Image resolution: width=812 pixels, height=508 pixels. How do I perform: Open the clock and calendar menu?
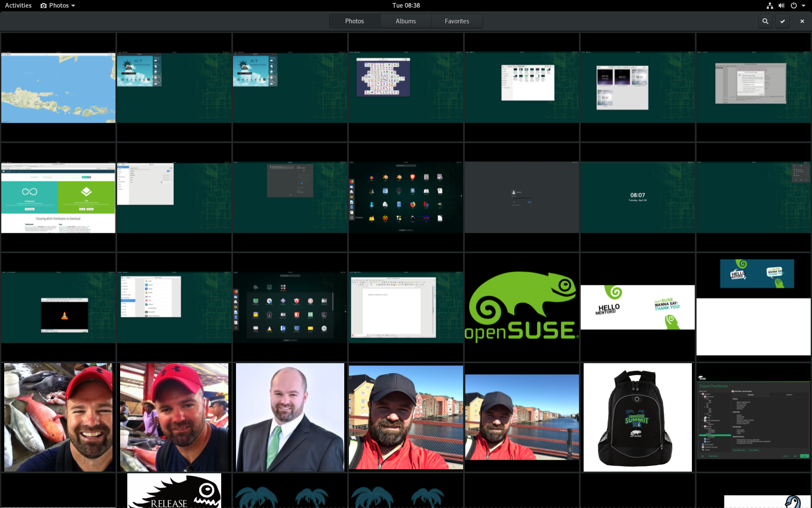click(406, 6)
